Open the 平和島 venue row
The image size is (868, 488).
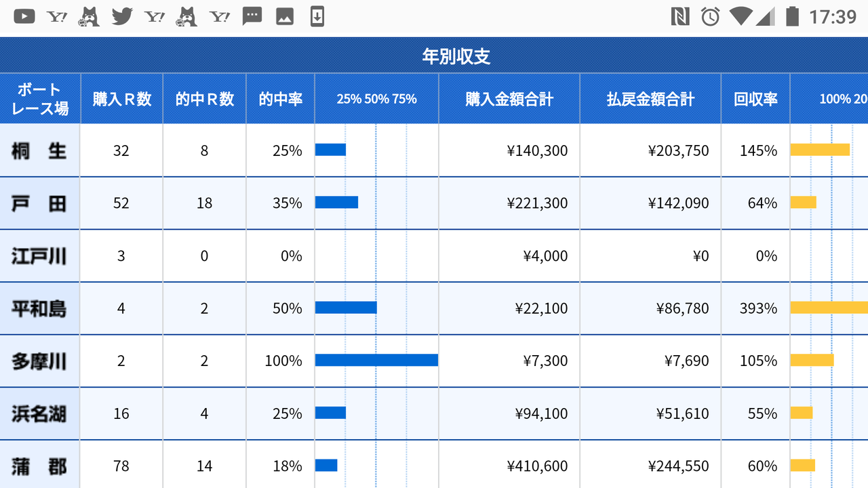pyautogui.click(x=39, y=308)
